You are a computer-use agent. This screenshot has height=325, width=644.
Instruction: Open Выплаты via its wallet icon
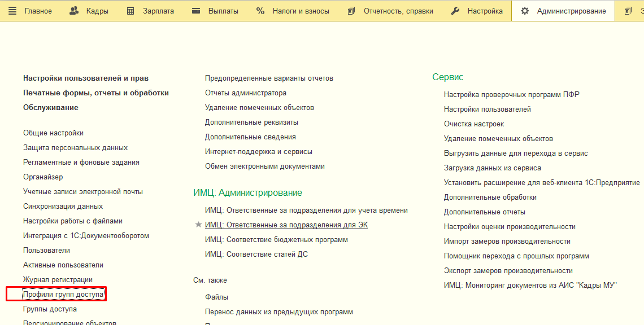(195, 10)
